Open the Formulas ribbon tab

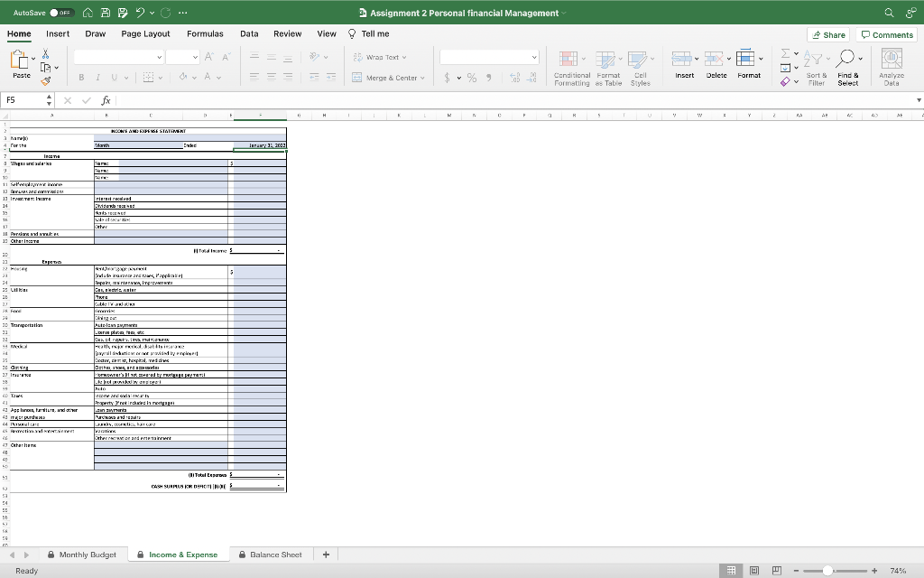205,33
